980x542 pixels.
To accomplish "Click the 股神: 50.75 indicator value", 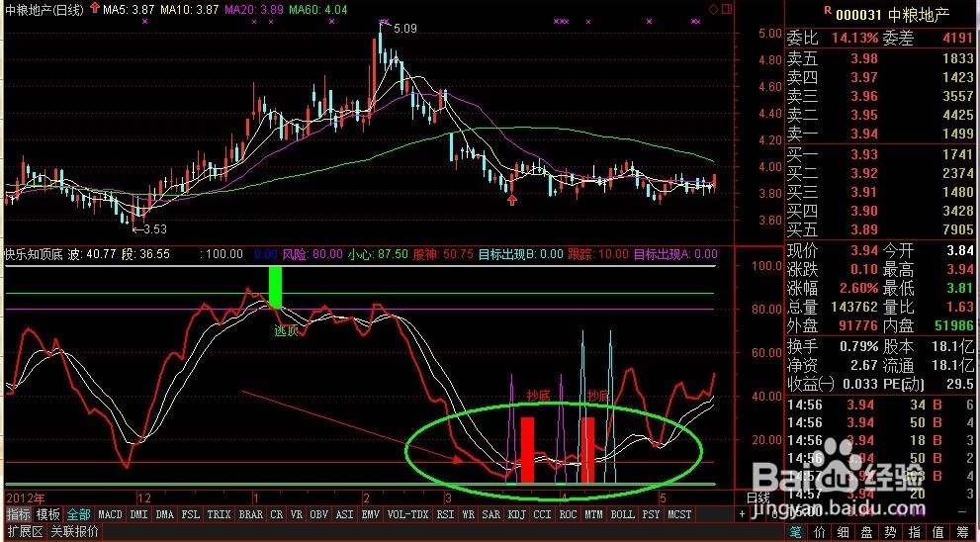I will (443, 254).
